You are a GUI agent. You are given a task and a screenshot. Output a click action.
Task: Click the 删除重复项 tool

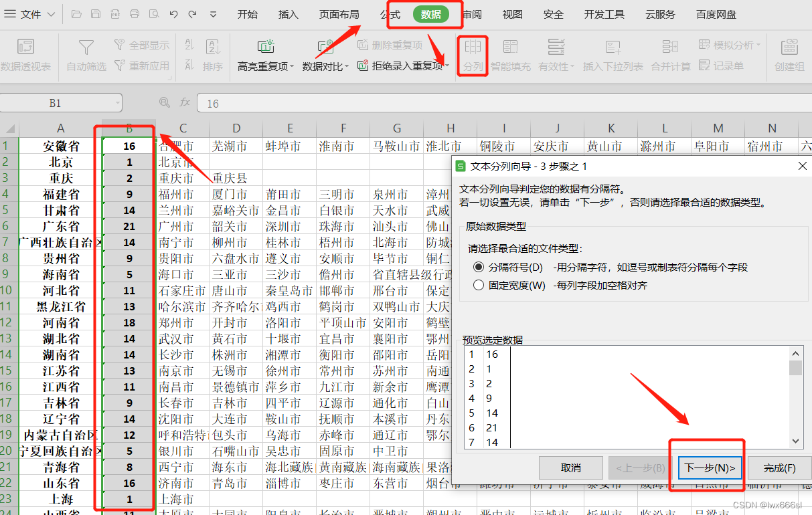(x=390, y=45)
